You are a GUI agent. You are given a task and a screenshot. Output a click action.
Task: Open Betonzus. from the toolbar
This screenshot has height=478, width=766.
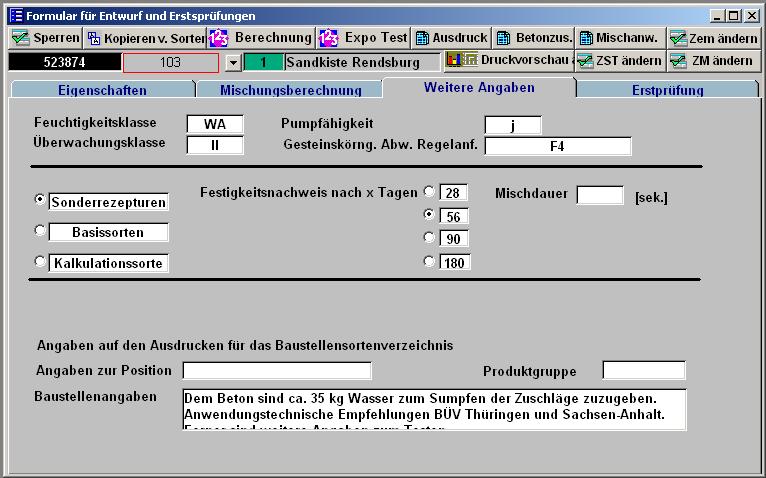[x=535, y=38]
